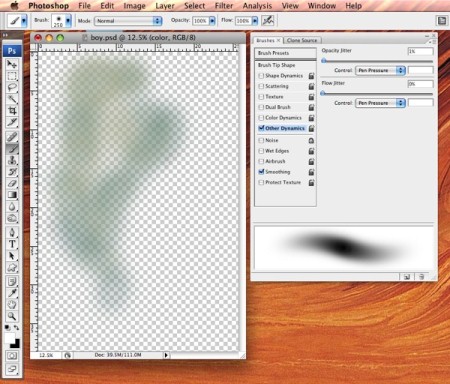Image resolution: width=450 pixels, height=384 pixels.
Task: Select the Crop tool
Action: point(12,110)
